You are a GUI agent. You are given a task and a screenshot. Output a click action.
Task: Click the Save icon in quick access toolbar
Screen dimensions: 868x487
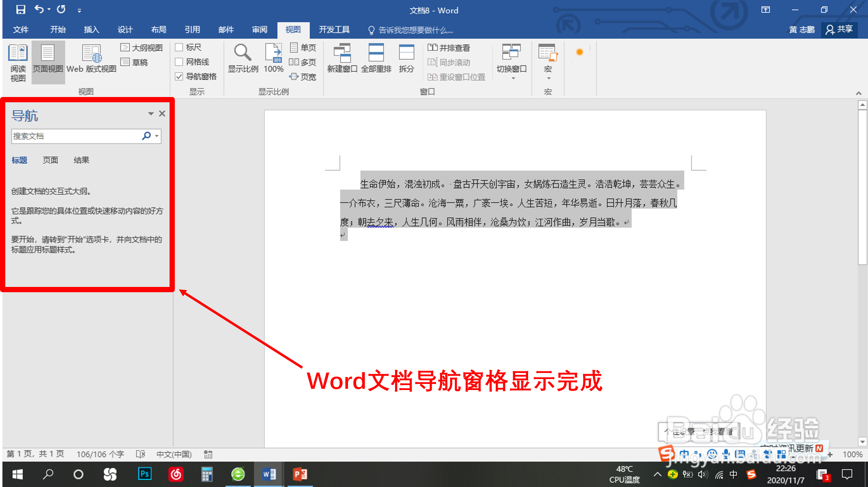pyautogui.click(x=20, y=9)
